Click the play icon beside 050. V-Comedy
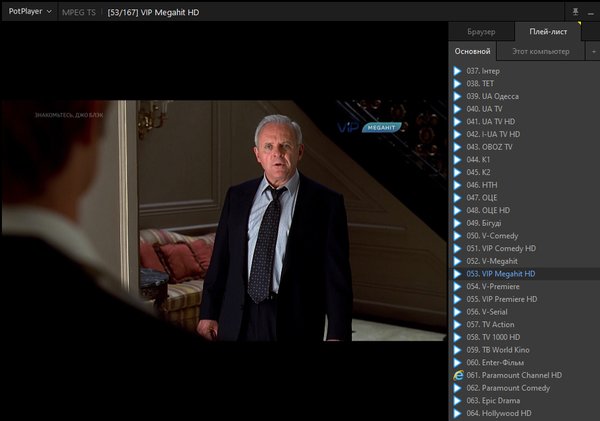 coord(457,236)
